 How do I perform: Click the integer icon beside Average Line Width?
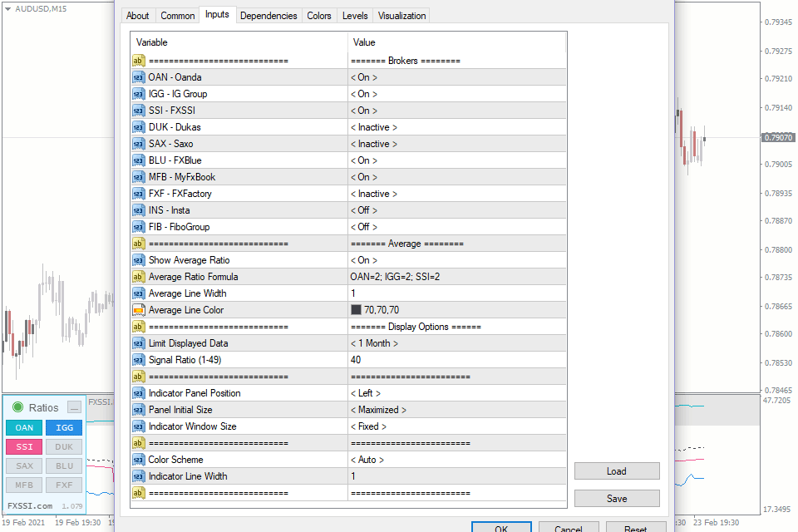[139, 293]
